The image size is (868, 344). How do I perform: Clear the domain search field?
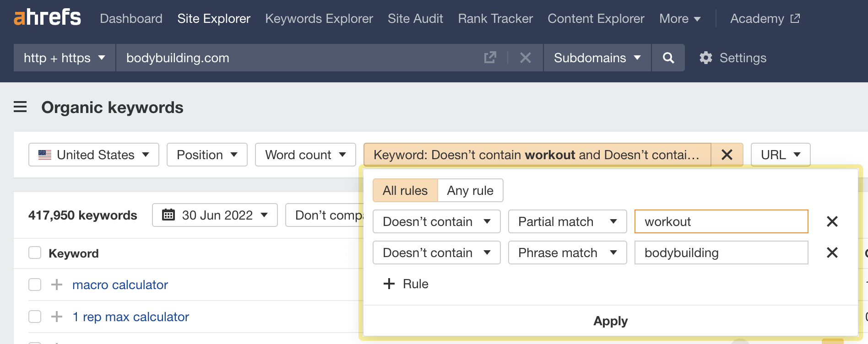click(x=526, y=58)
